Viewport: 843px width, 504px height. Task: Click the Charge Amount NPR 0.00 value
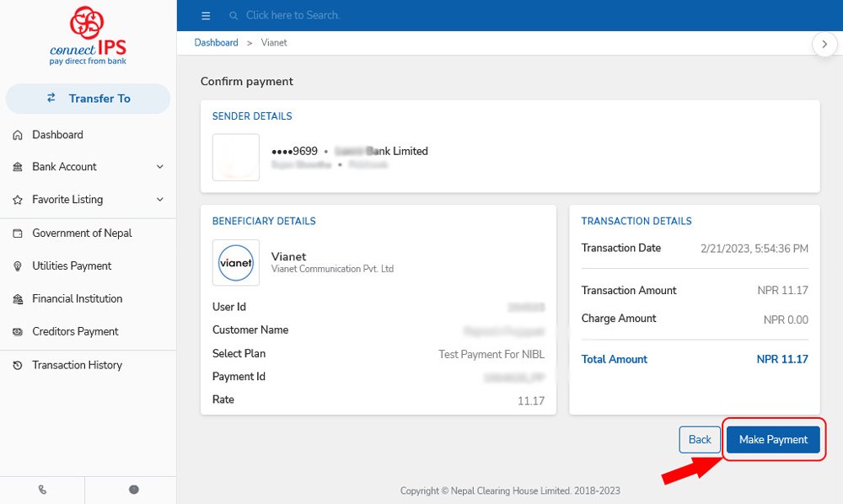[786, 319]
